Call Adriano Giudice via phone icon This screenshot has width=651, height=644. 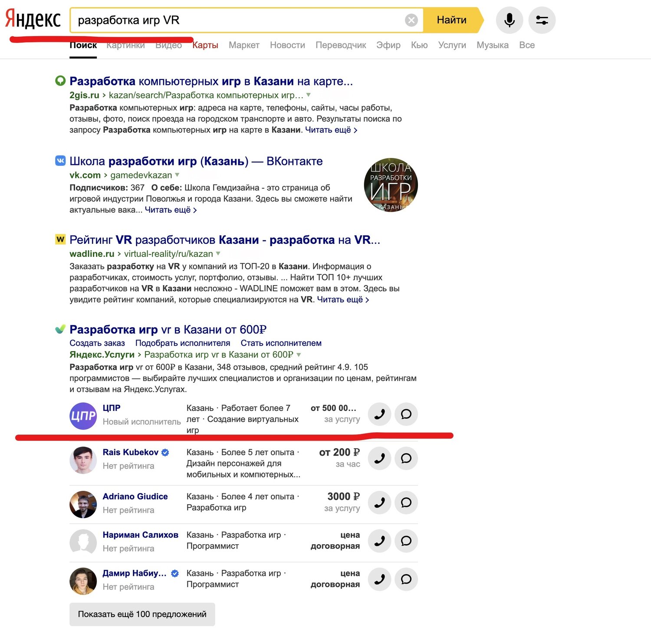380,503
